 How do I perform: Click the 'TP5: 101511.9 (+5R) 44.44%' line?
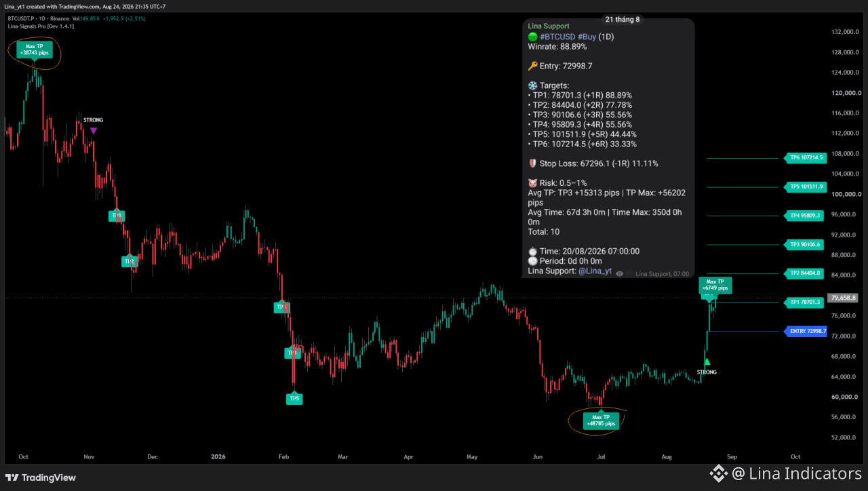[x=583, y=134]
